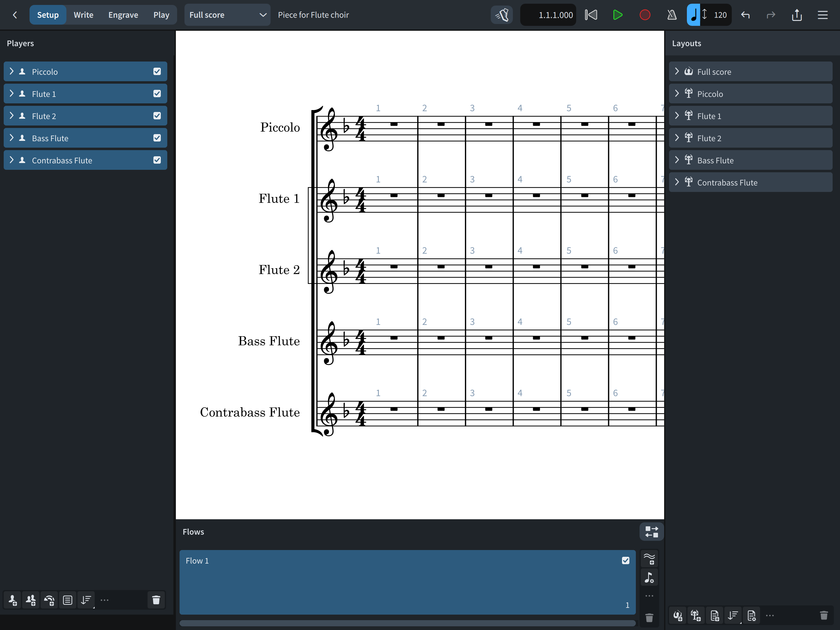This screenshot has height=630, width=840.
Task: Uncheck the Piccolo player checkbox
Action: tap(157, 71)
